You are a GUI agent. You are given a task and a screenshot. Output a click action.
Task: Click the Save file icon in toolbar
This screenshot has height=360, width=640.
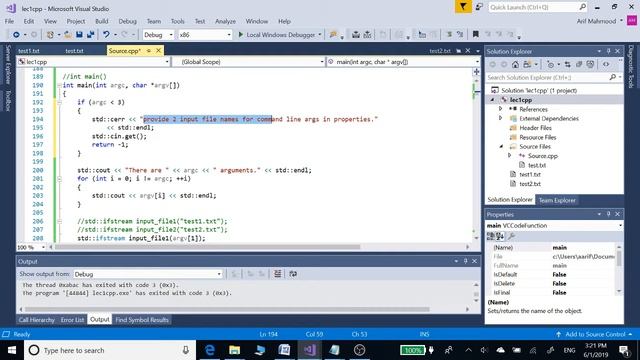point(80,35)
